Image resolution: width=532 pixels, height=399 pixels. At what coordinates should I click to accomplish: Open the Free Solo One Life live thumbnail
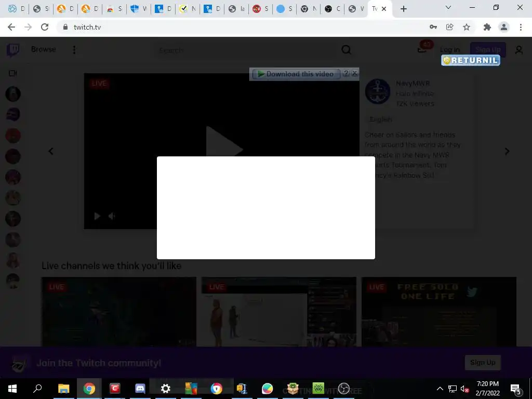[439, 312]
